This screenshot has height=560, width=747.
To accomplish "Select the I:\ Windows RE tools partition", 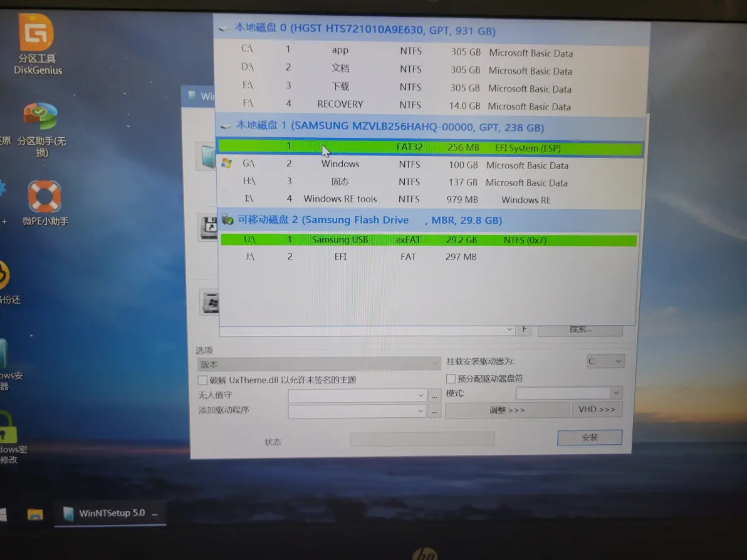I will [x=430, y=199].
